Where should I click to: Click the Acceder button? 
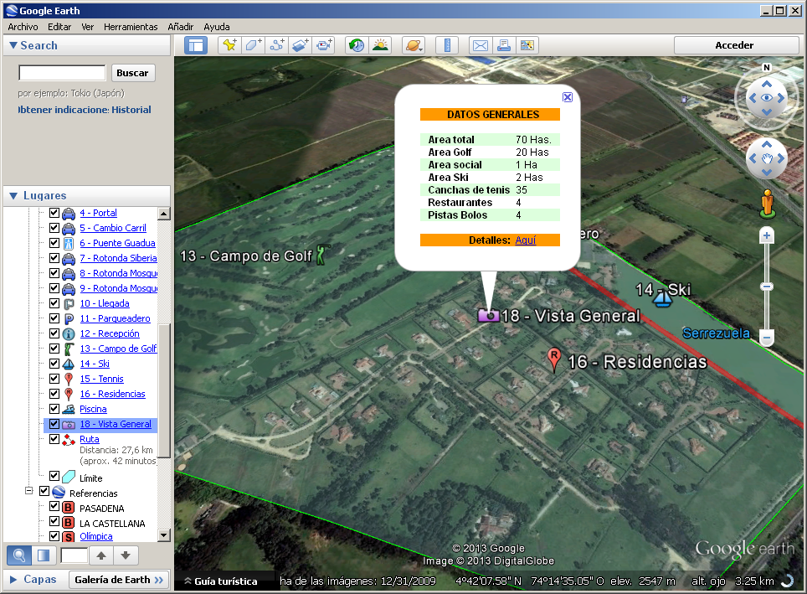pyautogui.click(x=734, y=45)
